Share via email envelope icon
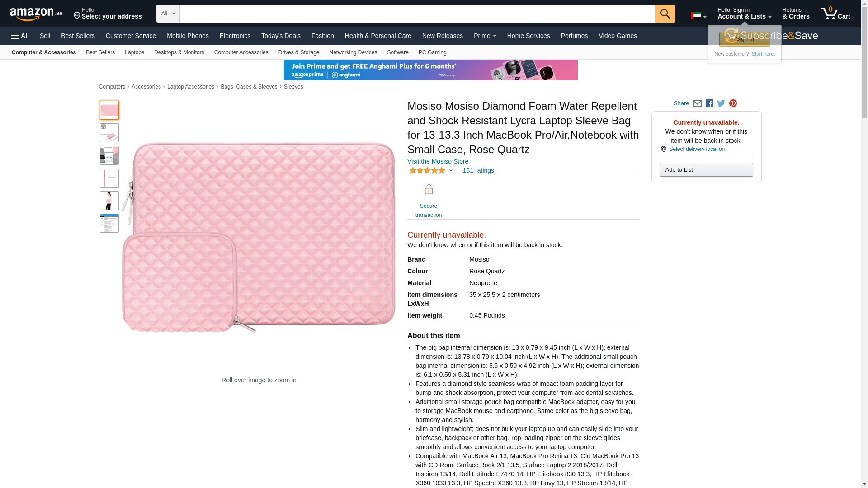 697,103
